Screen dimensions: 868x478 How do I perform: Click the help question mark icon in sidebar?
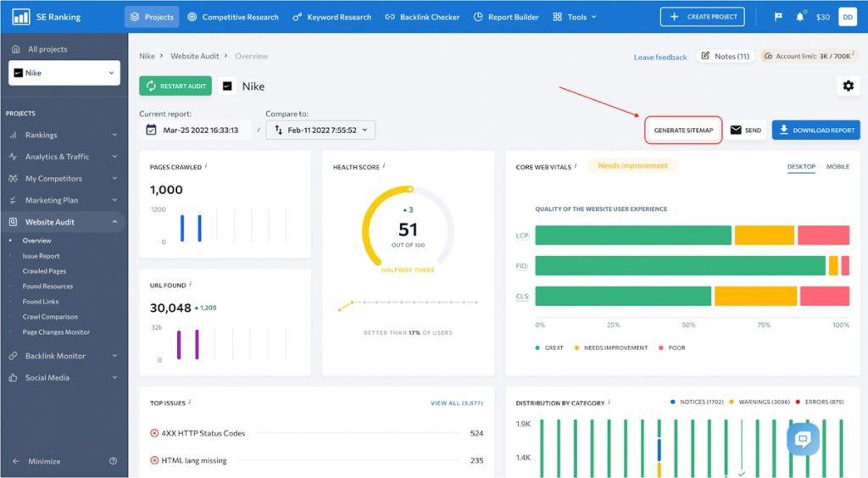pyautogui.click(x=113, y=461)
